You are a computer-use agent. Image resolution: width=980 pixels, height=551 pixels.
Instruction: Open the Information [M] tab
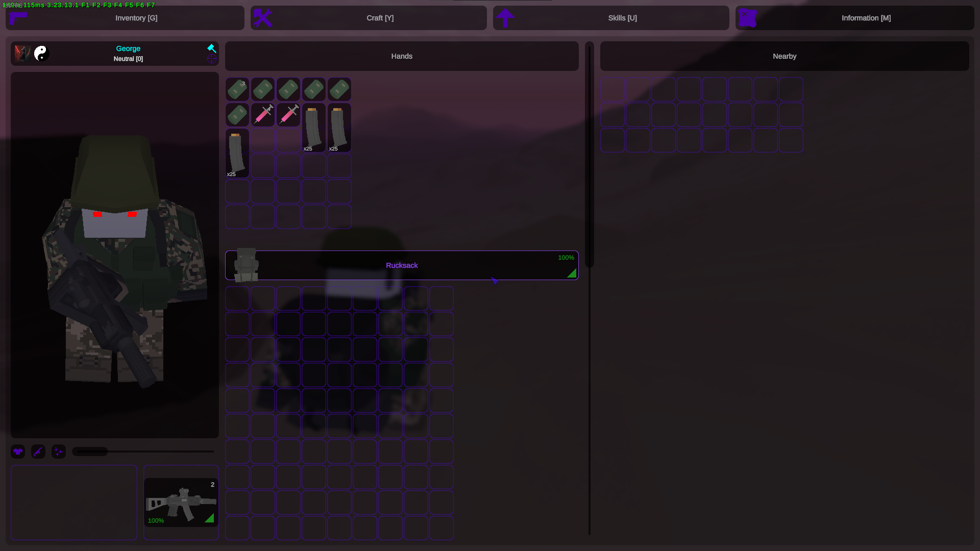pos(854,18)
